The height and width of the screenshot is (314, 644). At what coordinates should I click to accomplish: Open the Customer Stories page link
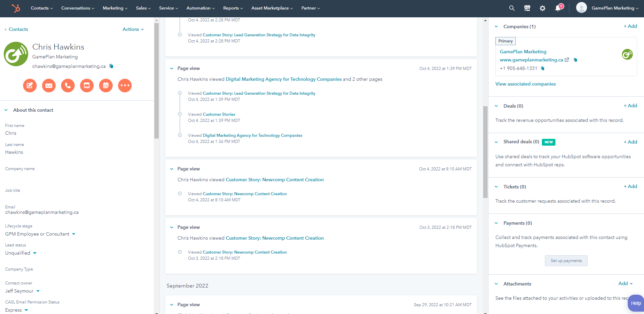219,114
